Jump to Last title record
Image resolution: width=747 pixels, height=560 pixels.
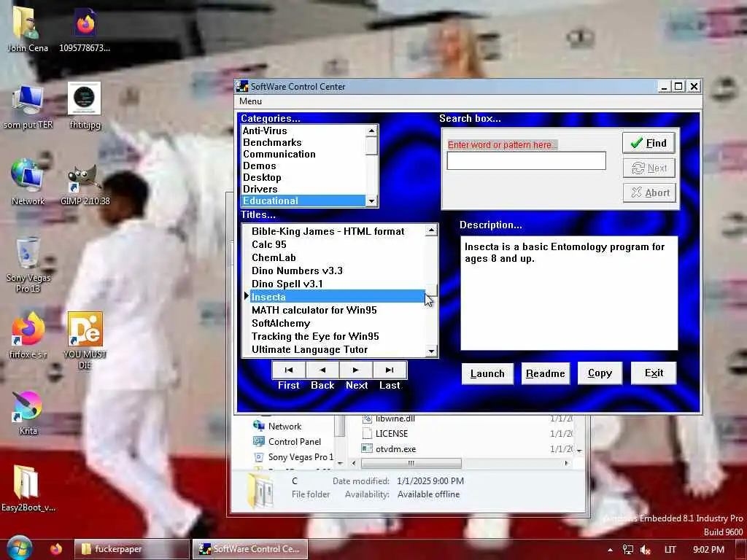[x=390, y=370]
